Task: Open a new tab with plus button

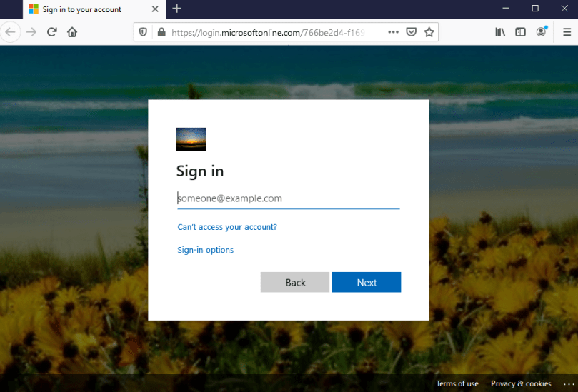Action: (x=177, y=9)
